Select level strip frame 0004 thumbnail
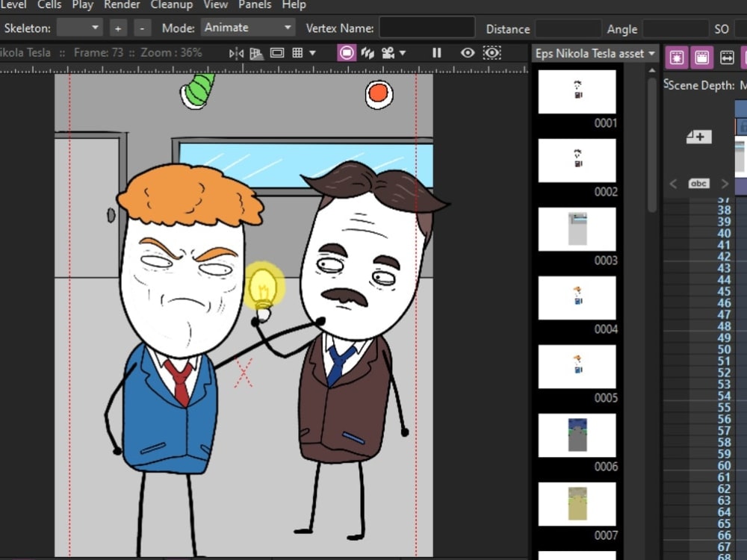Viewport: 747px width, 560px height. (577, 298)
